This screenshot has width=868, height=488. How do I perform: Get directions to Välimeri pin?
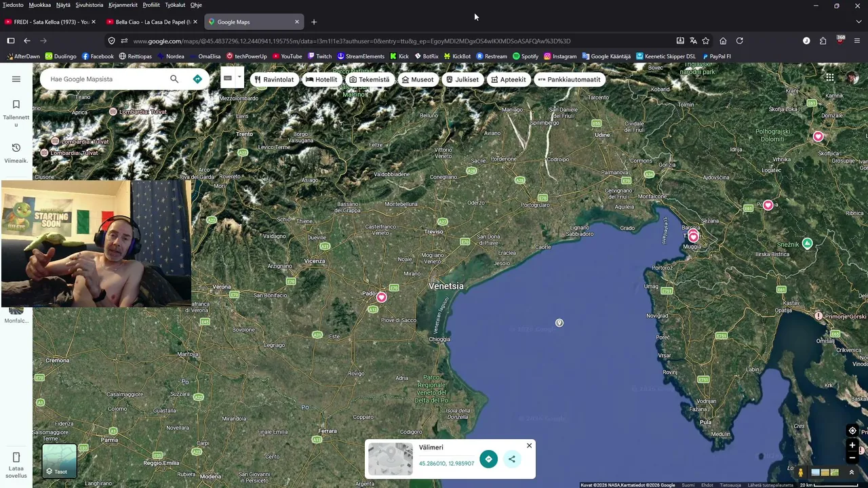point(488,459)
